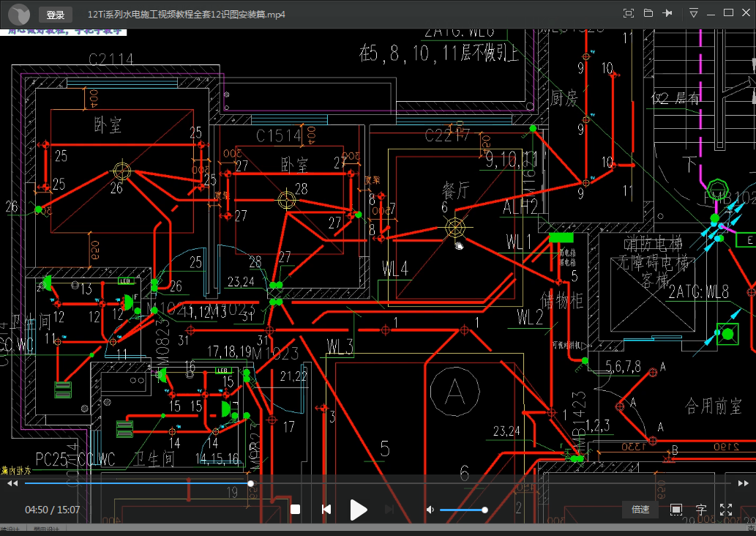Open the file folder icon
Viewport: 756px width, 536px height.
point(648,13)
